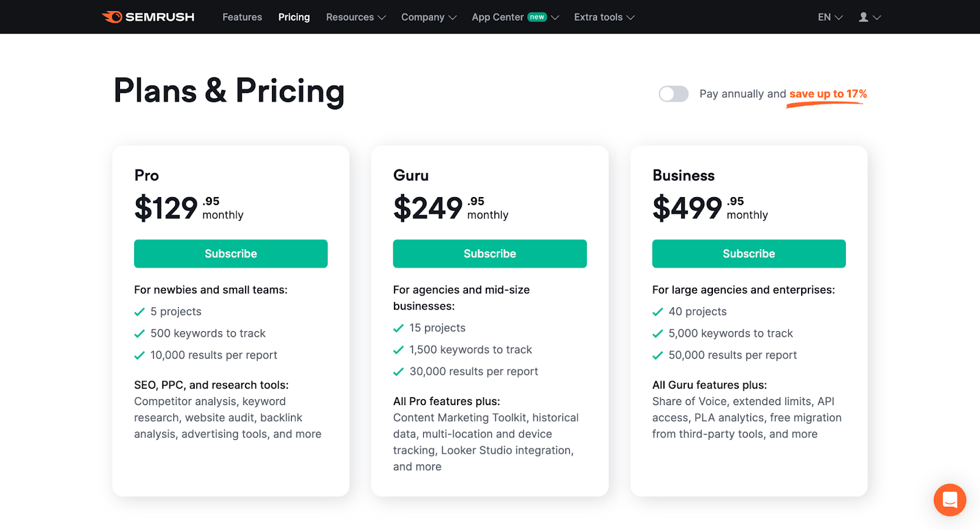This screenshot has height=530, width=980.
Task: Click the checkmark beside 40 projects
Action: (x=657, y=312)
